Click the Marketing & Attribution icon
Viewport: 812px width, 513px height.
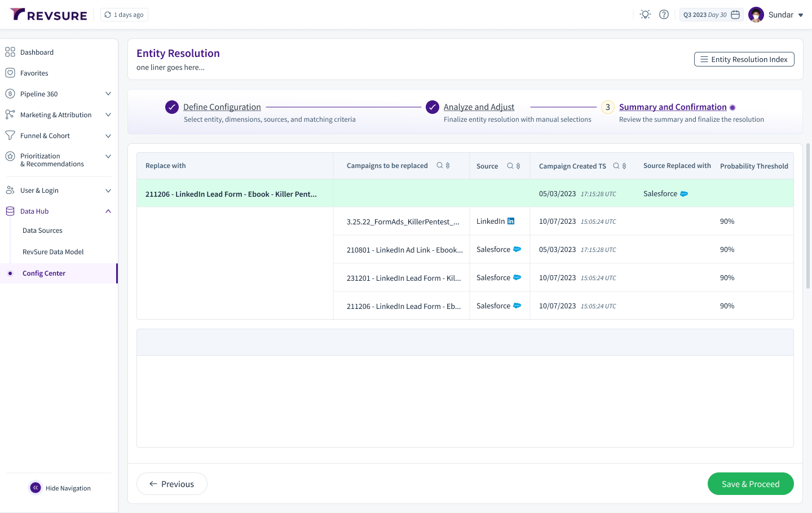coord(10,114)
